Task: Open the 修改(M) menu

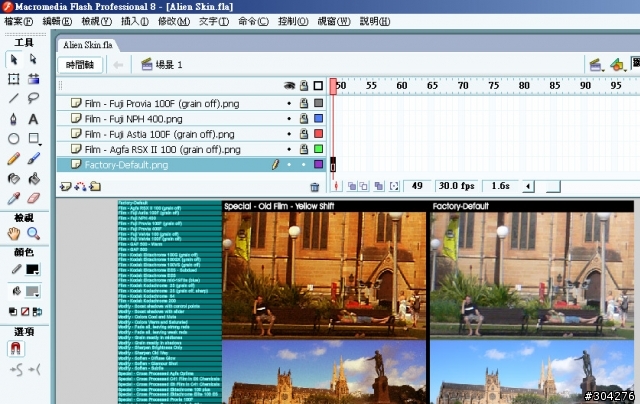Action: click(x=174, y=21)
